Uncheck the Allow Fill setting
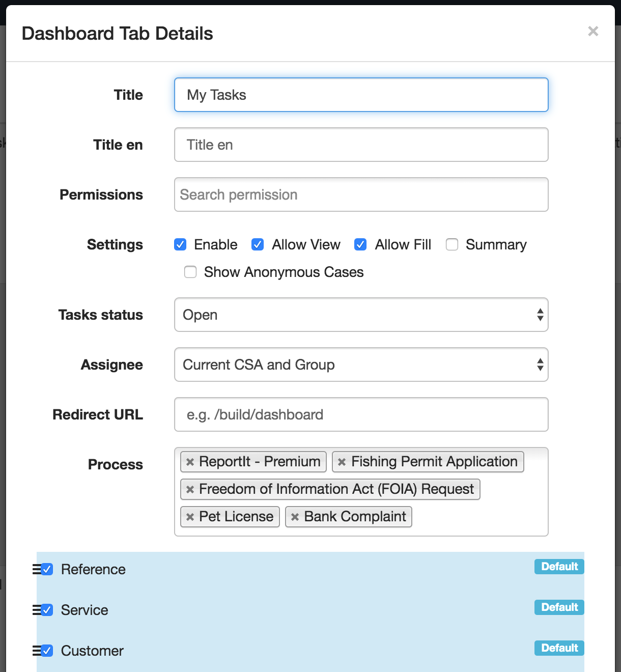 point(360,245)
